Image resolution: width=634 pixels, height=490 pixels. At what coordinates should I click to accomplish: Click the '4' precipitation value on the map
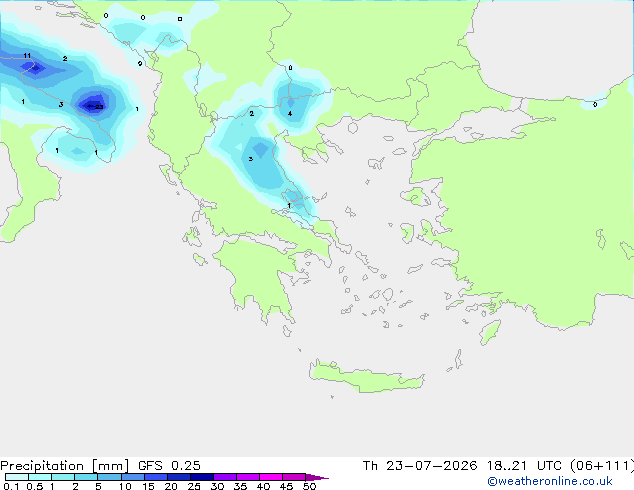click(290, 114)
